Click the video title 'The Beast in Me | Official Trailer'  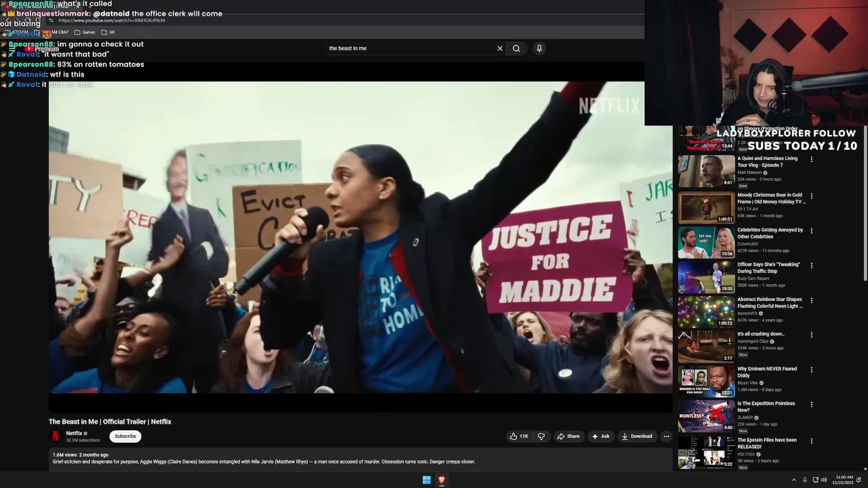tap(110, 422)
